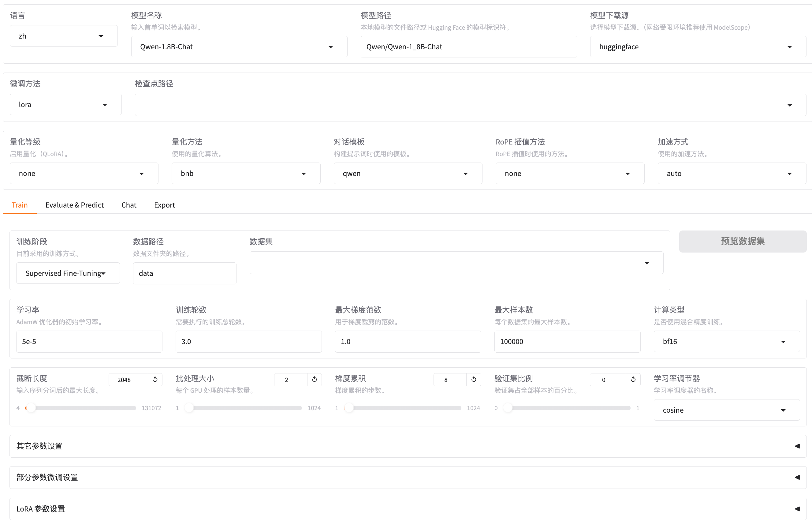This screenshot has height=521, width=812.
Task: Click the 预览数据集 button
Action: pos(742,241)
